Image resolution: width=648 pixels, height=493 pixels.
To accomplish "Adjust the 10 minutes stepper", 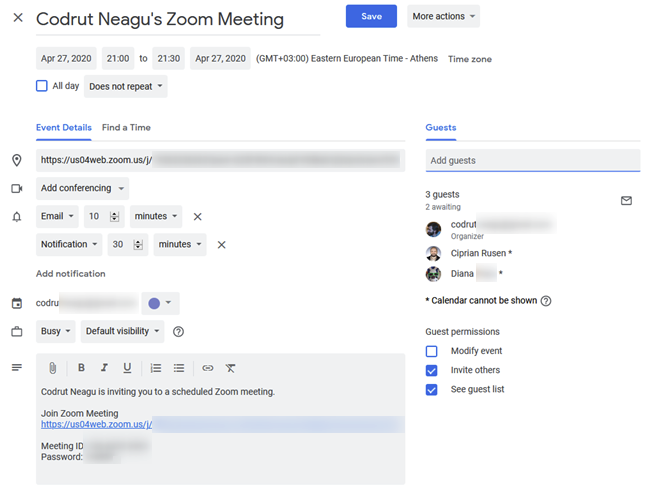I will [x=114, y=217].
